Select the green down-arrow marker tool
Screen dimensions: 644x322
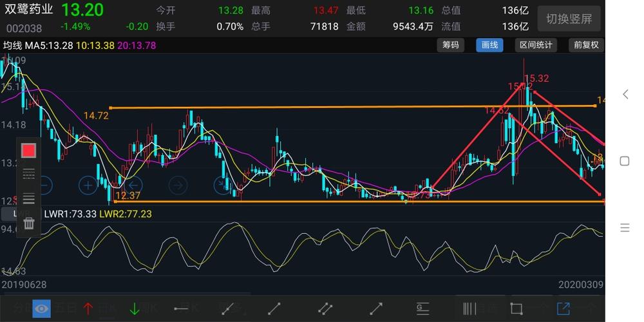[135, 308]
